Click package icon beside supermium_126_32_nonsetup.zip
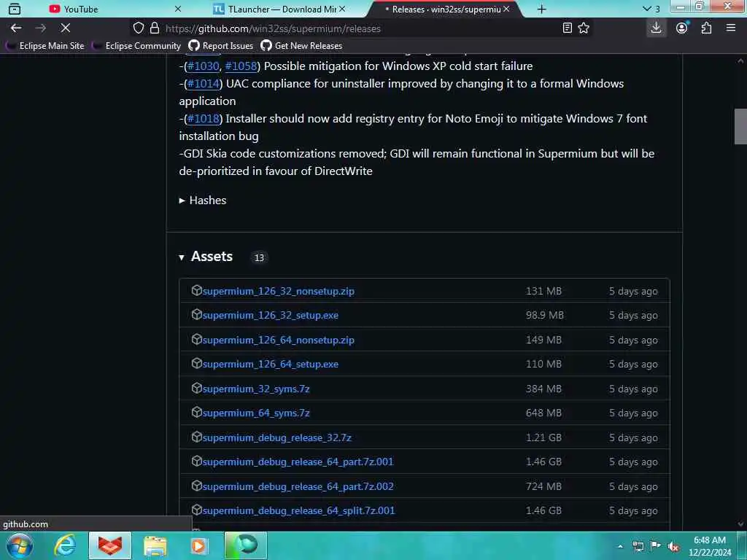 (196, 290)
